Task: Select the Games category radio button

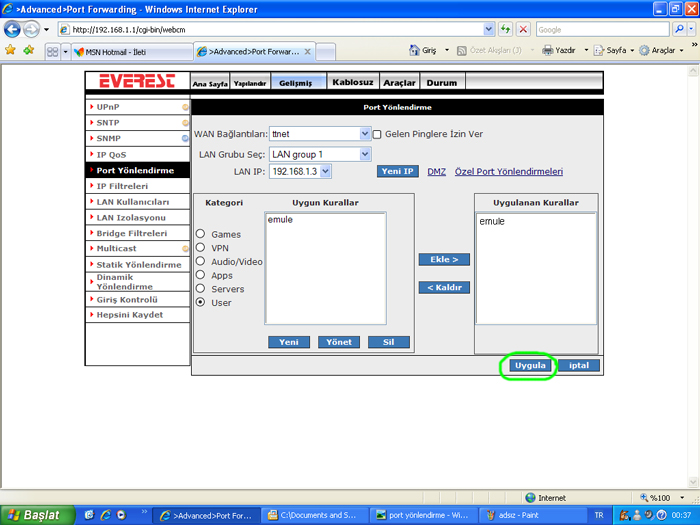Action: [200, 234]
